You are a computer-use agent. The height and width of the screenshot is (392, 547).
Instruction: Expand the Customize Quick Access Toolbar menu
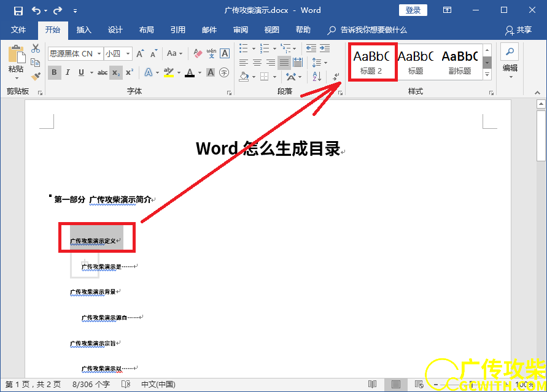(75, 11)
